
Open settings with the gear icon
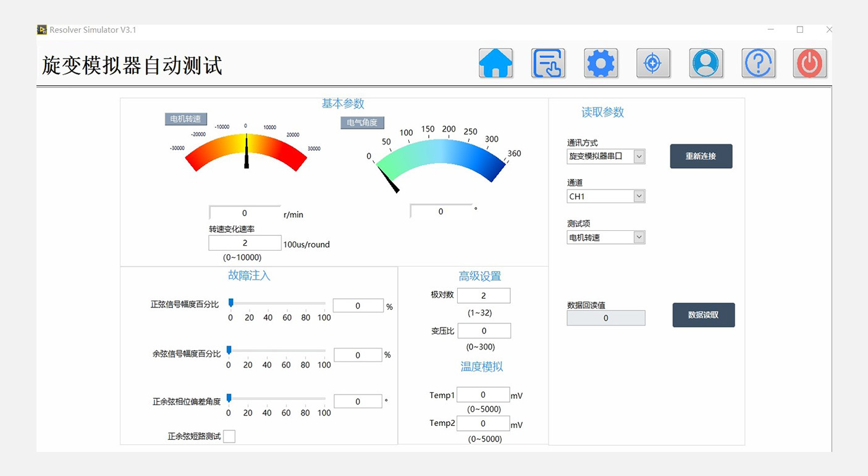600,63
